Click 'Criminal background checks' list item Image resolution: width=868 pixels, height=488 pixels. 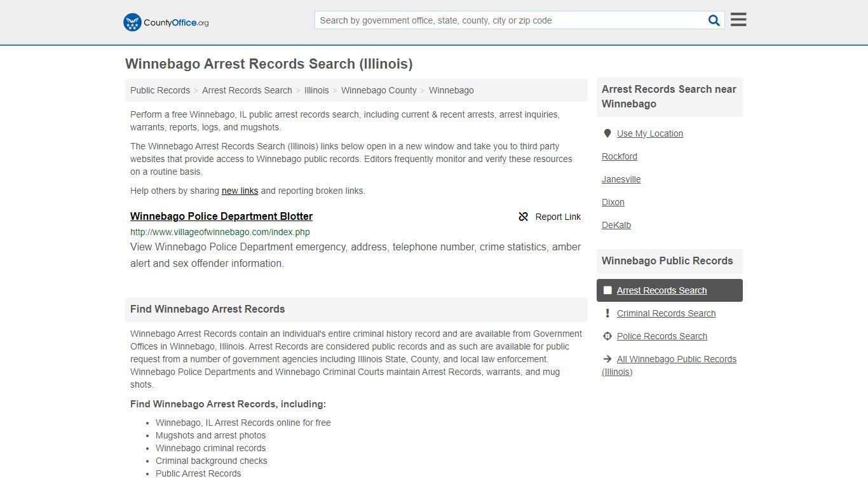pyautogui.click(x=212, y=461)
